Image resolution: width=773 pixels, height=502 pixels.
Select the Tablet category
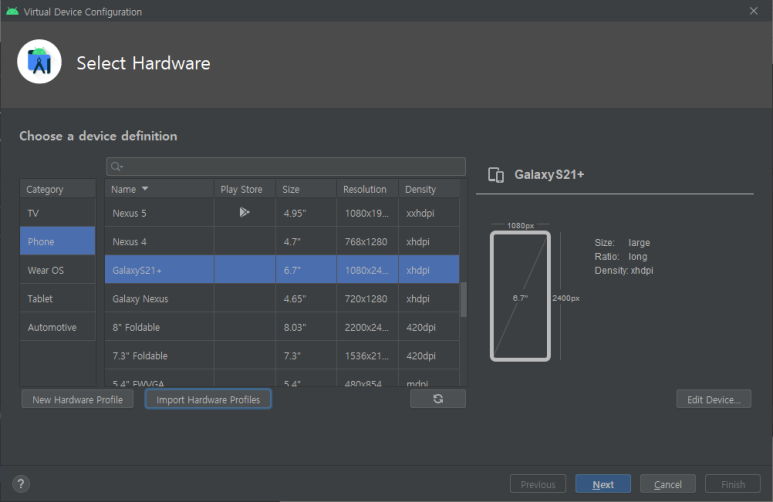click(58, 299)
